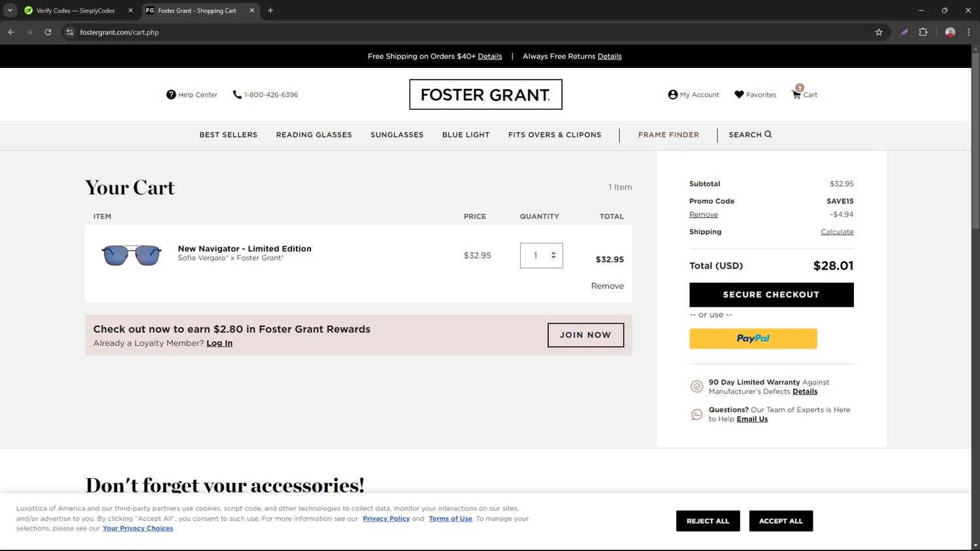Click the 90 Day Warranty badge icon
This screenshot has height=551, width=980.
696,386
